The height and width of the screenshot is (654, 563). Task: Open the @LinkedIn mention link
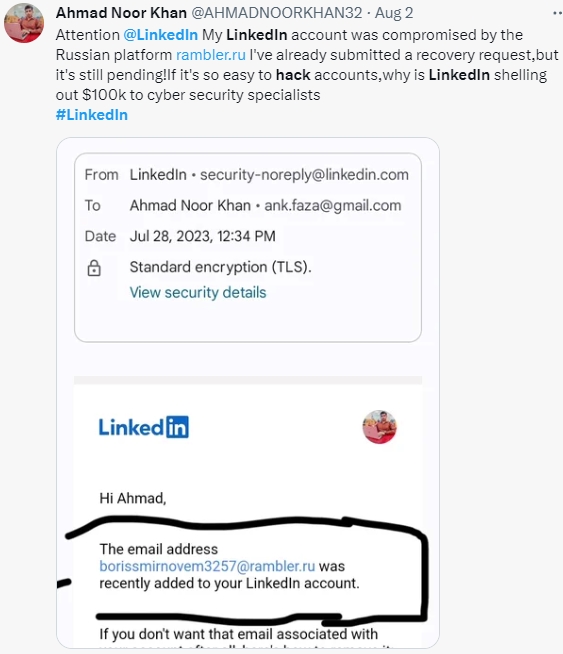click(x=161, y=35)
